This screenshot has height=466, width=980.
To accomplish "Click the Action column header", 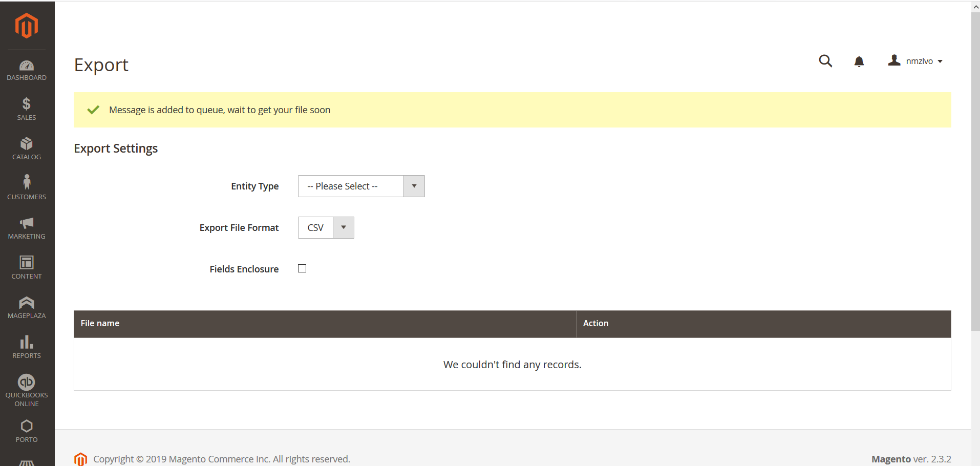I will [595, 324].
